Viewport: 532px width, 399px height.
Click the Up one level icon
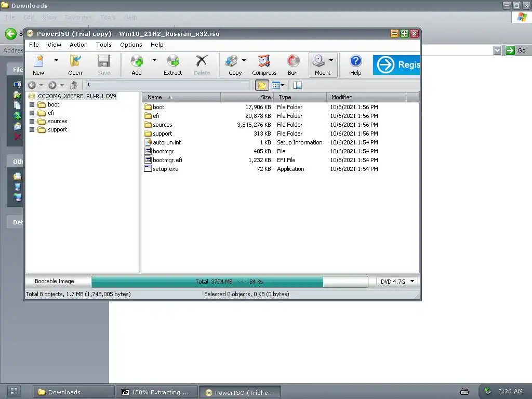[x=73, y=85]
